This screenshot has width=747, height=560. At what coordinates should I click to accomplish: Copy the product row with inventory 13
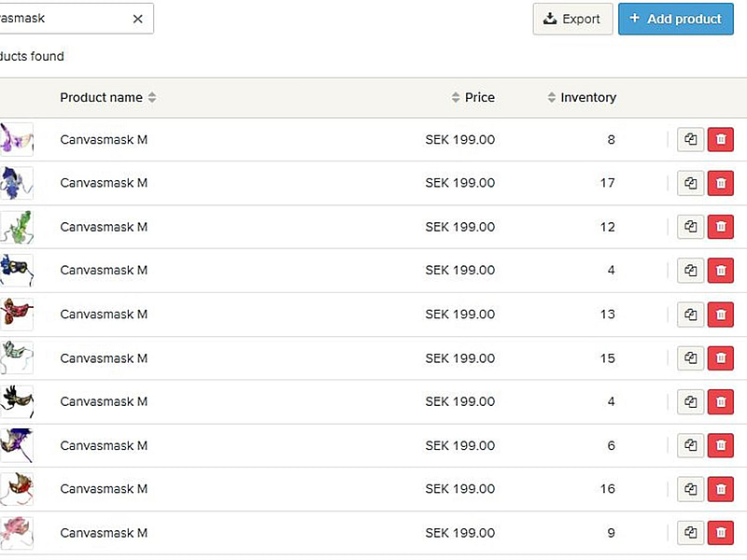[x=690, y=315]
